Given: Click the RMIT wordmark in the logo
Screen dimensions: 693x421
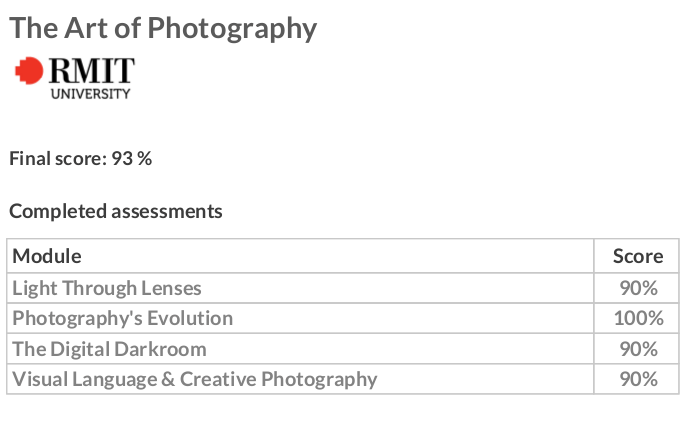Looking at the screenshot, I should tap(91, 71).
